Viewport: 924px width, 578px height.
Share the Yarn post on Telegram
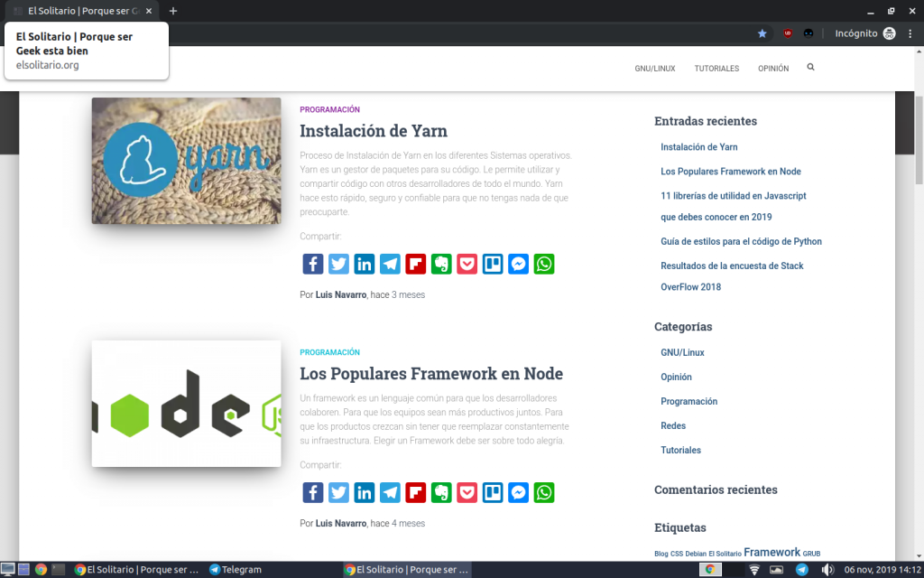tap(390, 264)
